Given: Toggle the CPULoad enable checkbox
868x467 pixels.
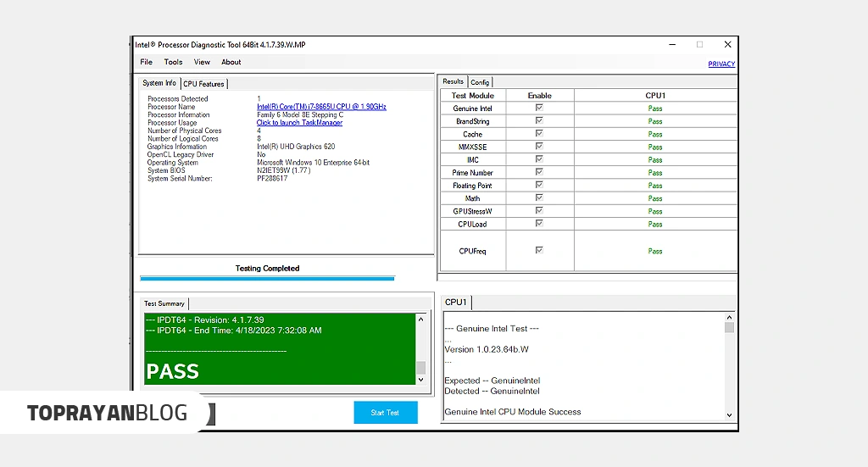Looking at the screenshot, I should click(x=539, y=223).
